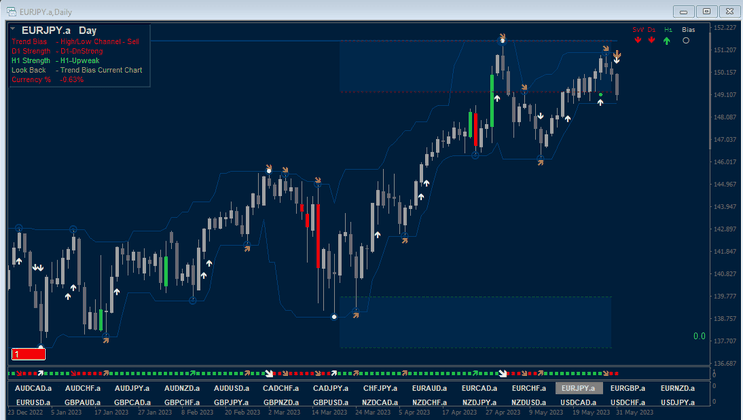The width and height of the screenshot is (743, 420).
Task: Switch chart to AUDUSD.a
Action: pyautogui.click(x=231, y=388)
